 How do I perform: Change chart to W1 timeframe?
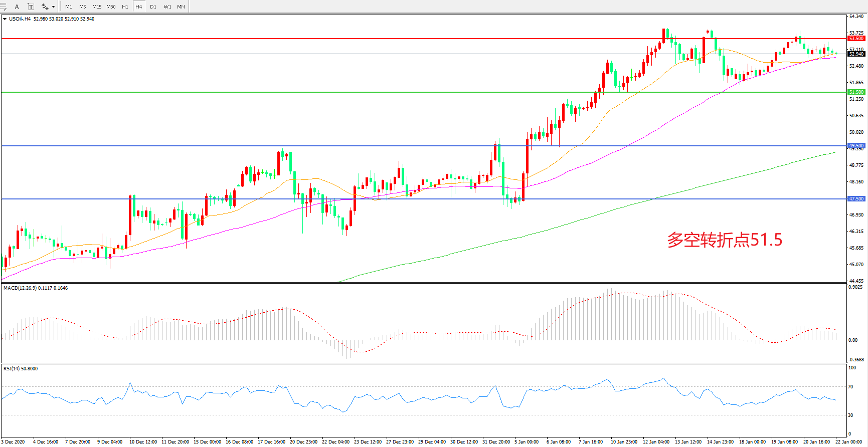point(167,7)
